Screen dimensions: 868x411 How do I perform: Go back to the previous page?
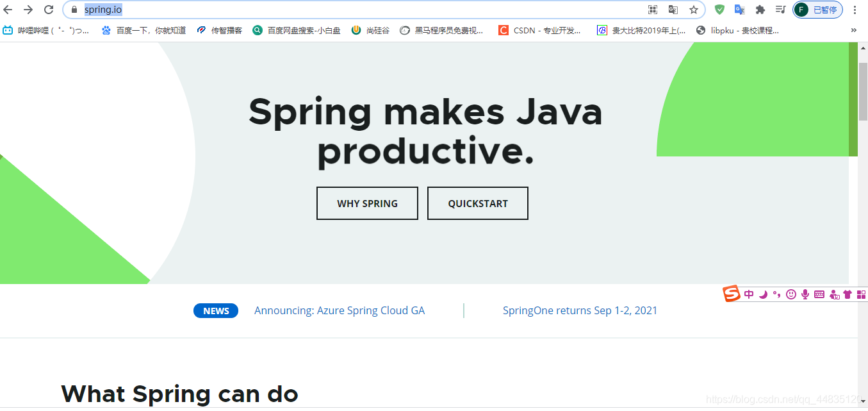[8, 10]
